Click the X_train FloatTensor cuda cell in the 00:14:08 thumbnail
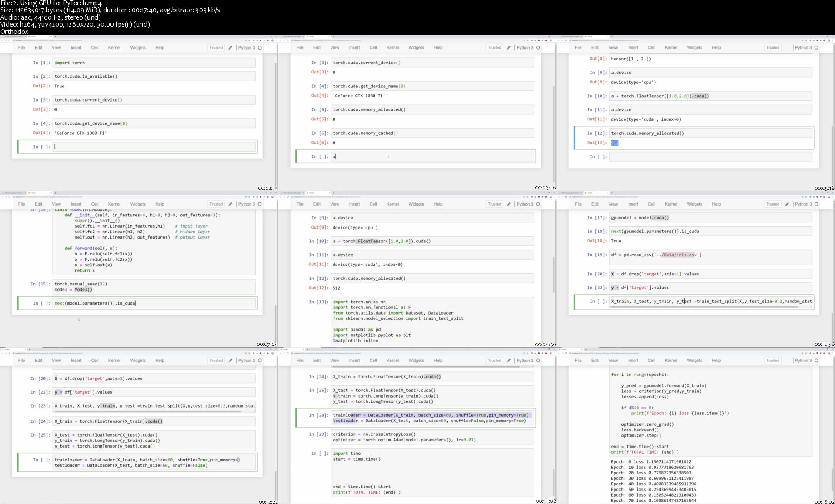This screenshot has height=504, width=835. click(432, 377)
